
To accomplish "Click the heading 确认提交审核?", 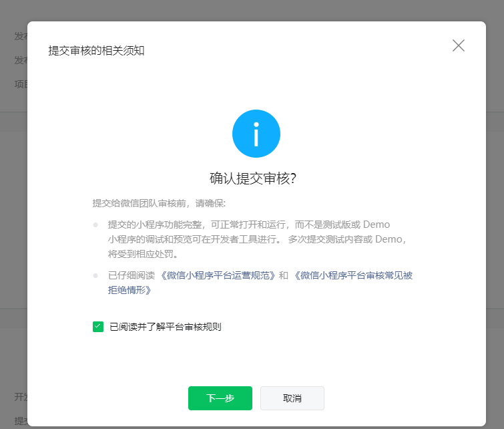I will [x=253, y=178].
